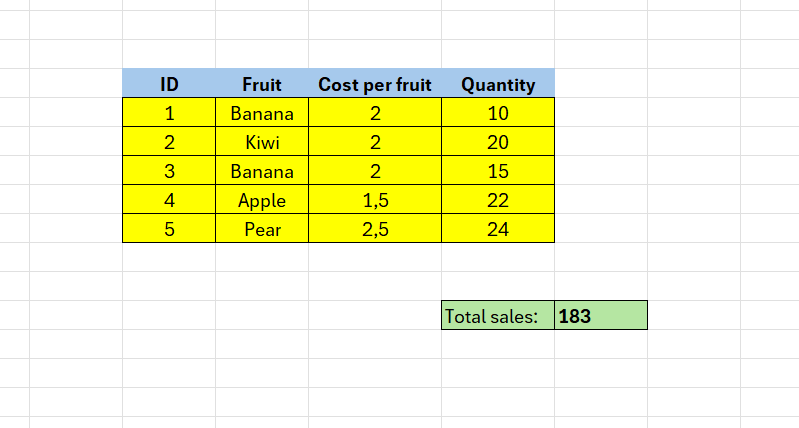The height and width of the screenshot is (428, 799).
Task: Select the "ID" header cell
Action: (169, 84)
